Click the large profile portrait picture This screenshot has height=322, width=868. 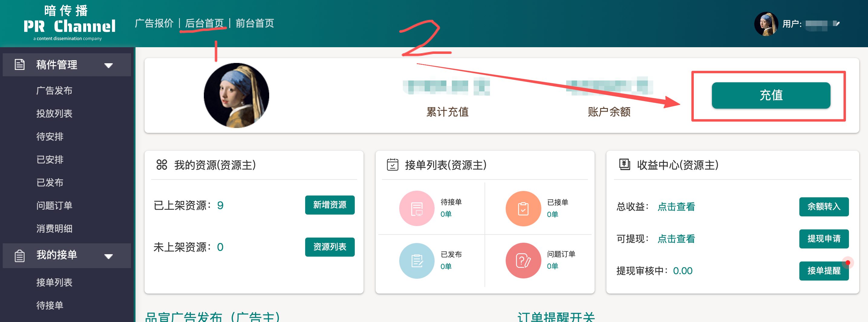pos(236,95)
